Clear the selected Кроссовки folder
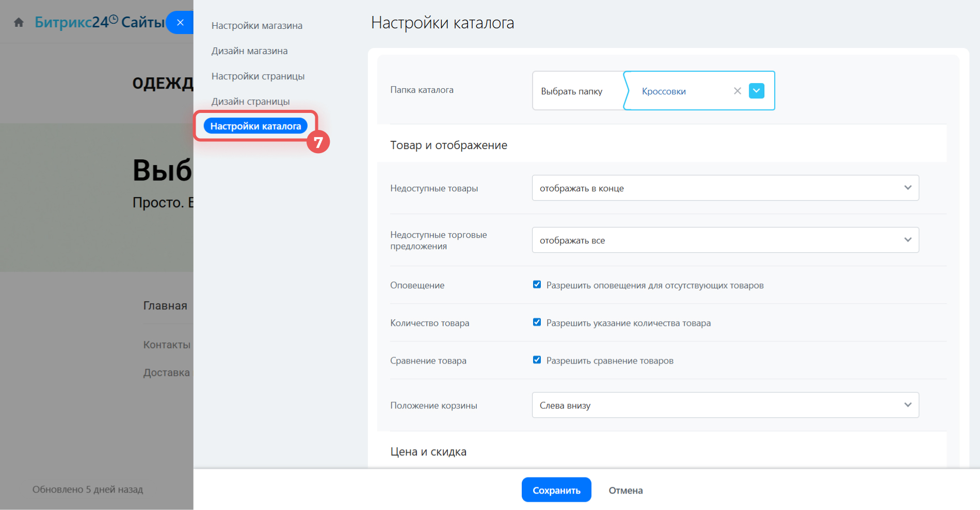 pyautogui.click(x=737, y=91)
